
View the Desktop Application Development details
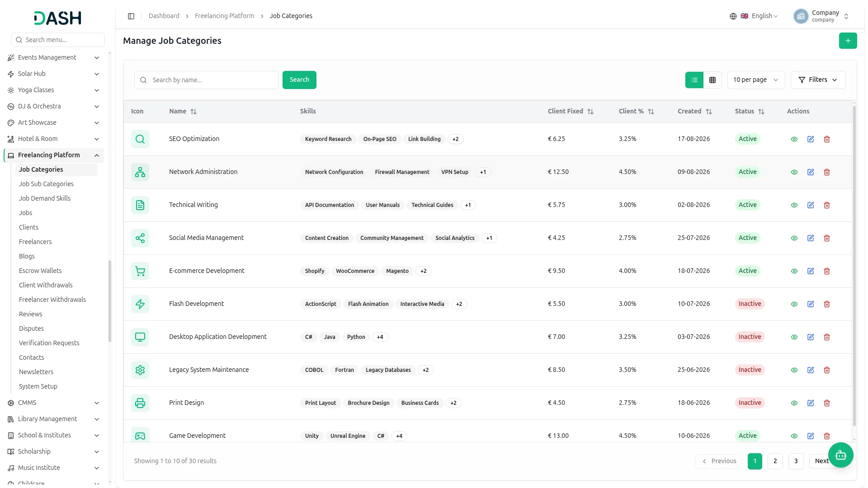pos(794,337)
